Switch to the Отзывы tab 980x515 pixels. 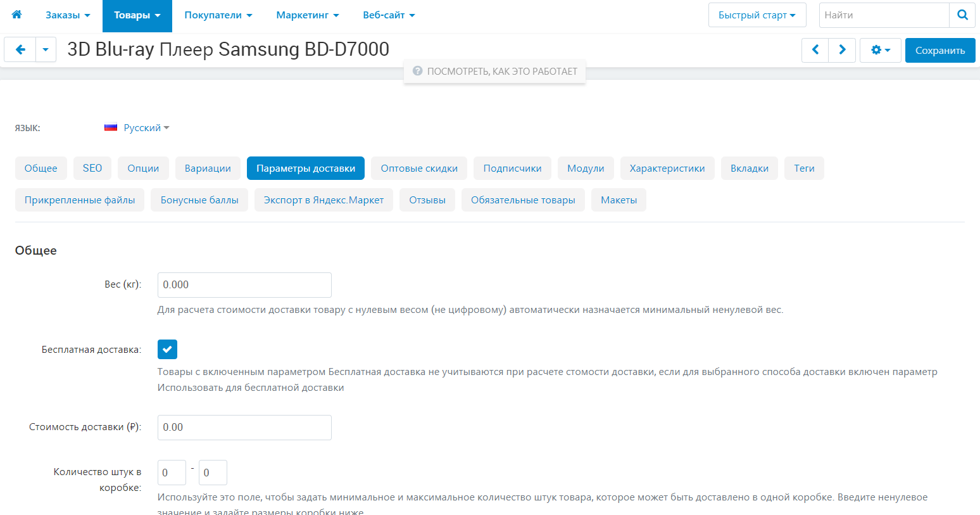coord(427,200)
